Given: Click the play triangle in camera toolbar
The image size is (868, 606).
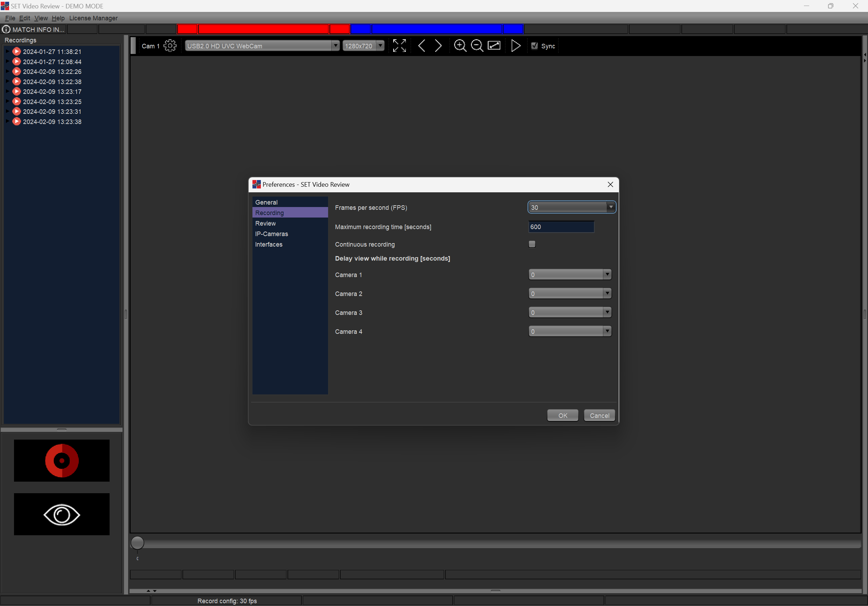Looking at the screenshot, I should coord(515,46).
